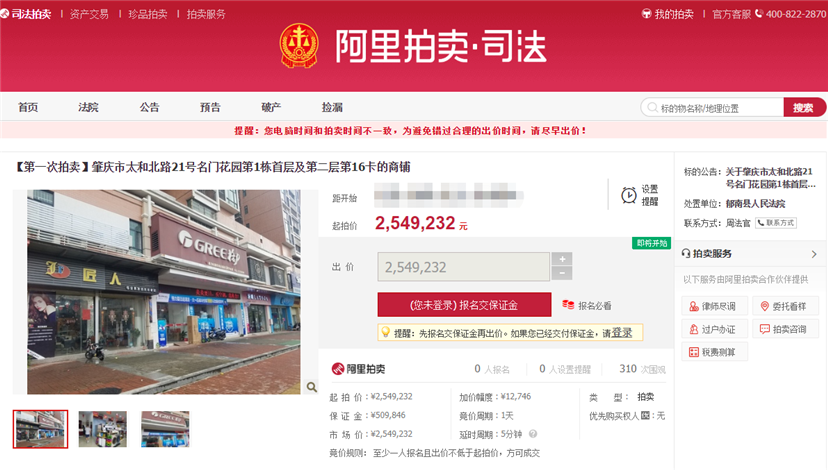
Task: Open 拍卖咨询 service
Action: pos(786,329)
